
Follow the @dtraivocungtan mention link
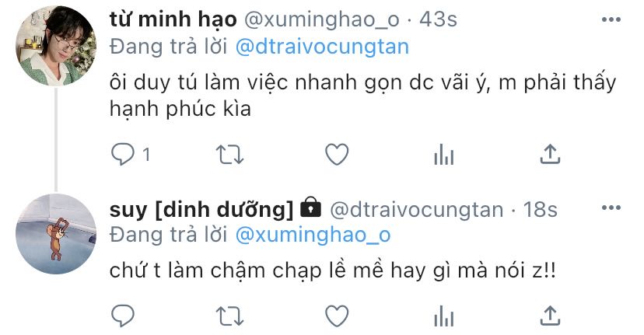(x=323, y=47)
